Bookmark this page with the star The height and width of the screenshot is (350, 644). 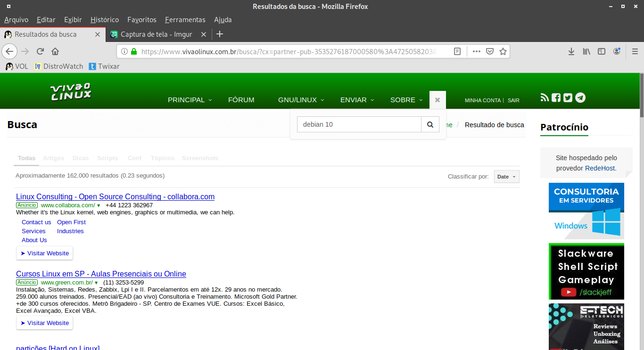(503, 51)
